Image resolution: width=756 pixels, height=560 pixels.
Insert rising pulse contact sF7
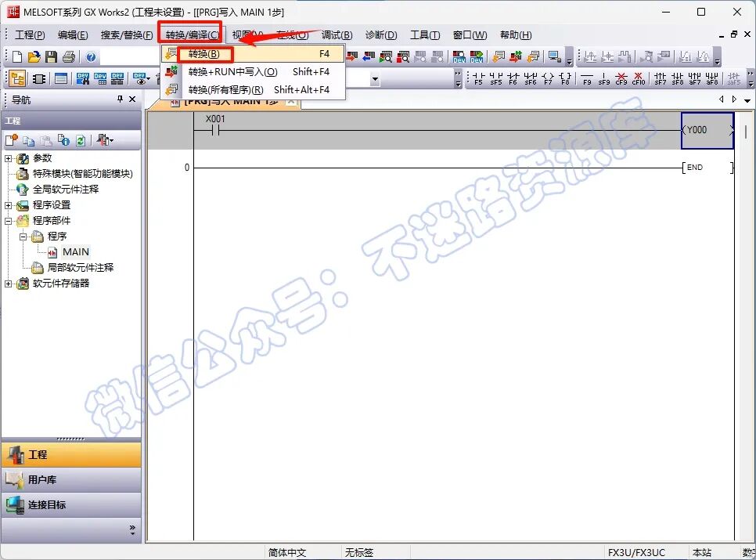(660, 78)
